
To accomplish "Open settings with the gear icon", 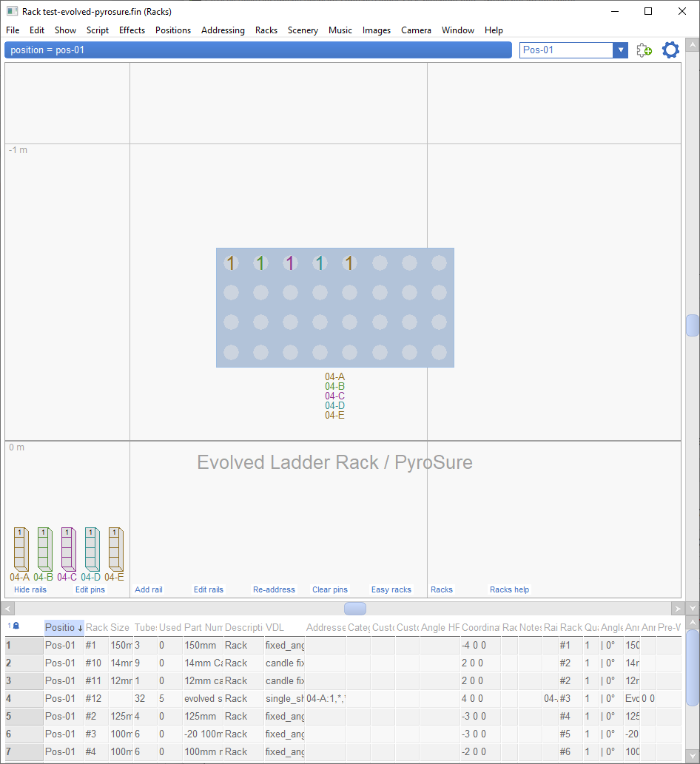I will point(670,50).
